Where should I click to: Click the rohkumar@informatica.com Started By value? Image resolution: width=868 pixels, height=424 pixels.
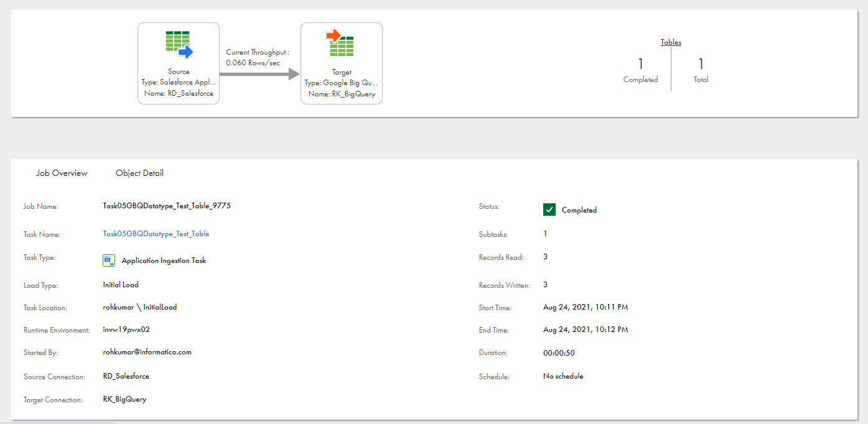pyautogui.click(x=147, y=352)
